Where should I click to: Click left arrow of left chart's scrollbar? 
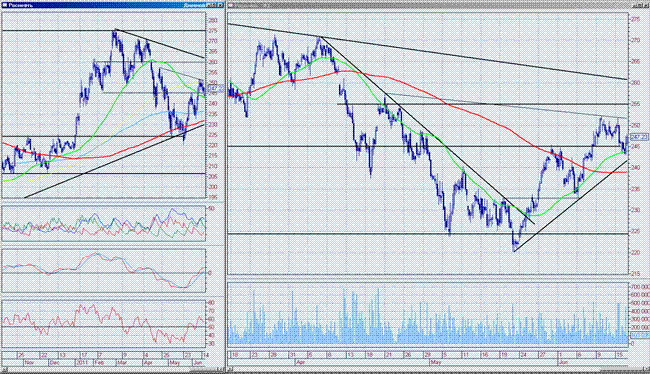point(5,369)
